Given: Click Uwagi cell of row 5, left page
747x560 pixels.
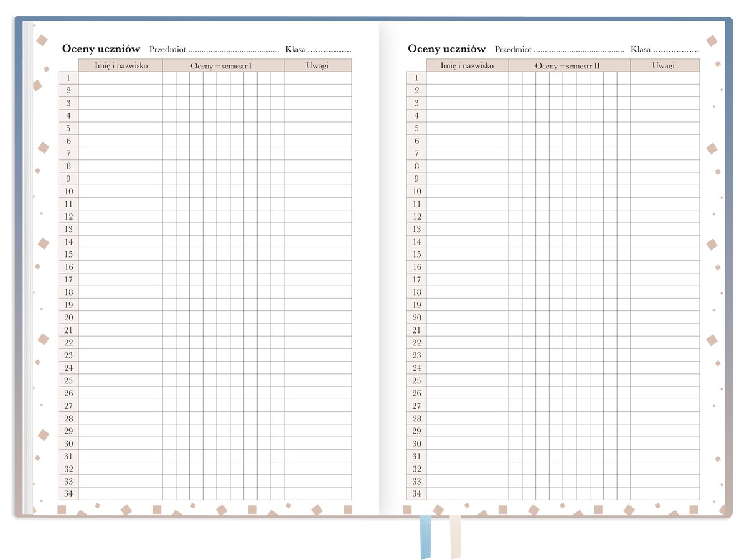Looking at the screenshot, I should point(317,128).
